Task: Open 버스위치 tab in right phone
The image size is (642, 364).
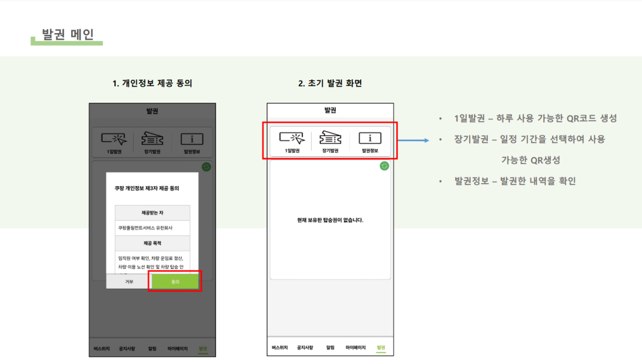Action: (280, 348)
